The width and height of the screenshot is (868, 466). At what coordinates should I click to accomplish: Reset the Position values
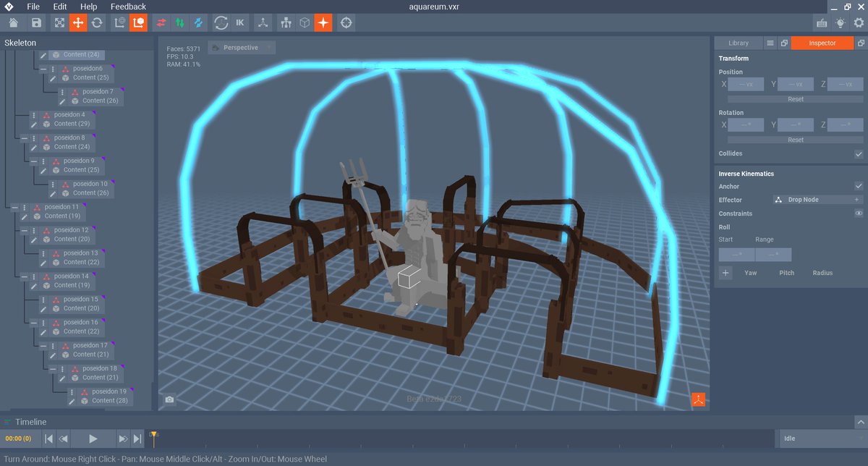coord(796,99)
